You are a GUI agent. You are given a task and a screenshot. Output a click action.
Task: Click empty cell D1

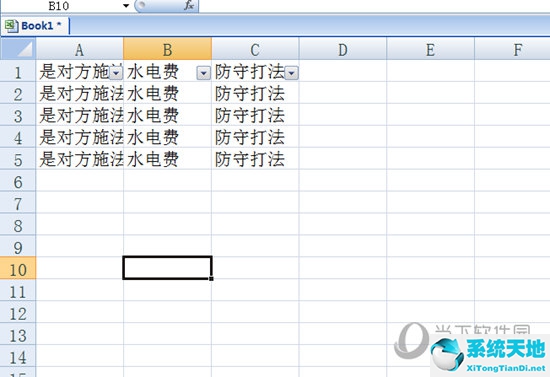pyautogui.click(x=343, y=71)
